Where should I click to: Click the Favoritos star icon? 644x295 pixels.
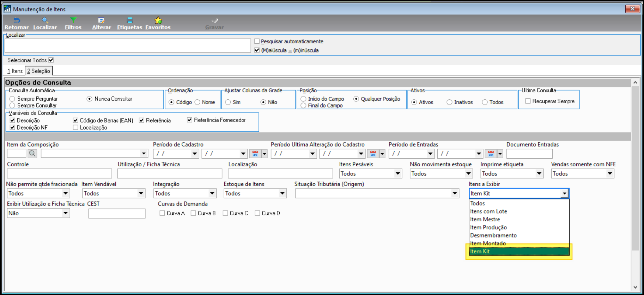[158, 24]
